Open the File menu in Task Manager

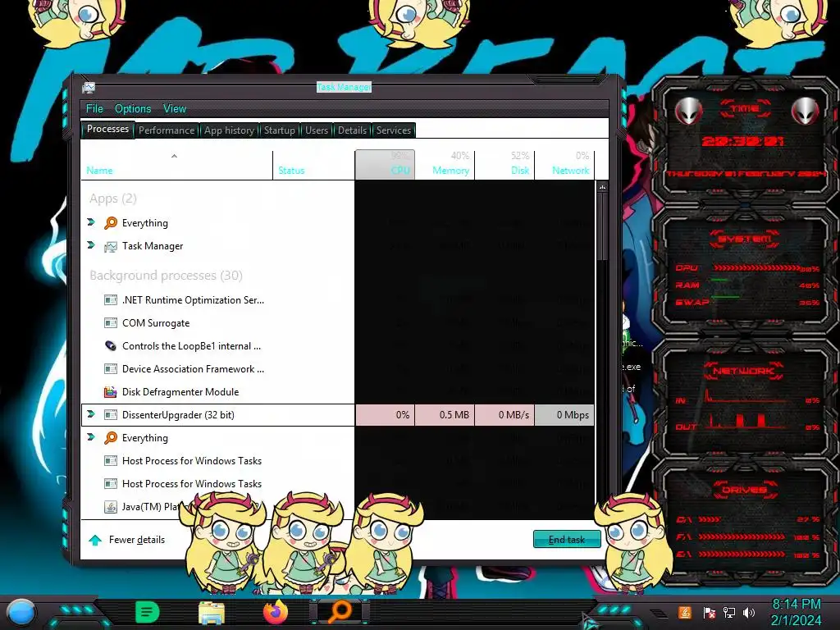[x=94, y=109]
